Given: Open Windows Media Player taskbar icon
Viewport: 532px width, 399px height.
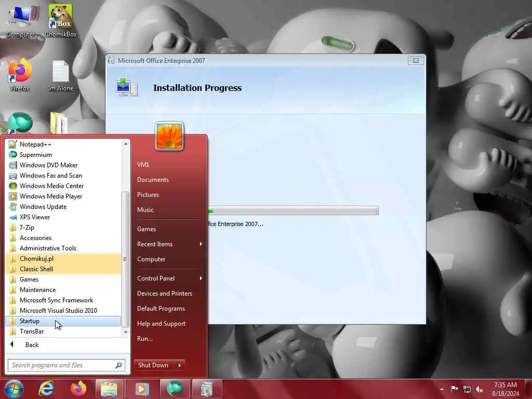Looking at the screenshot, I should pos(141,389).
